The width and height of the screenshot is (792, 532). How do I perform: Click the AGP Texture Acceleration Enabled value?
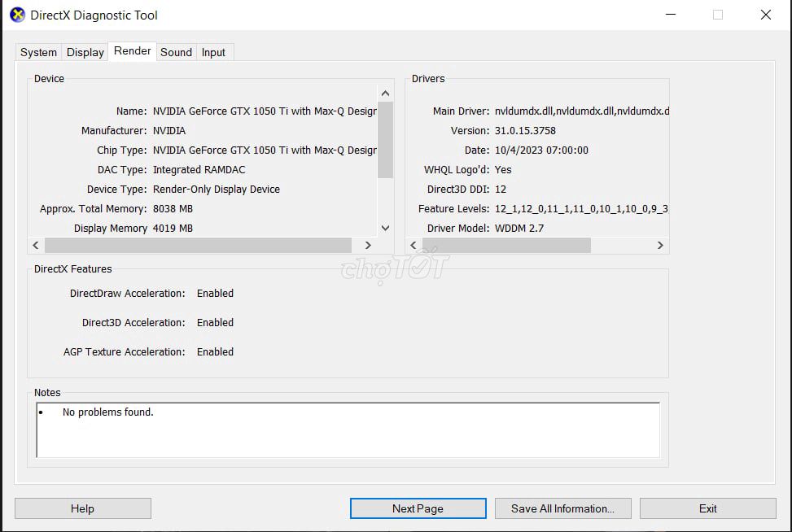[x=215, y=351]
